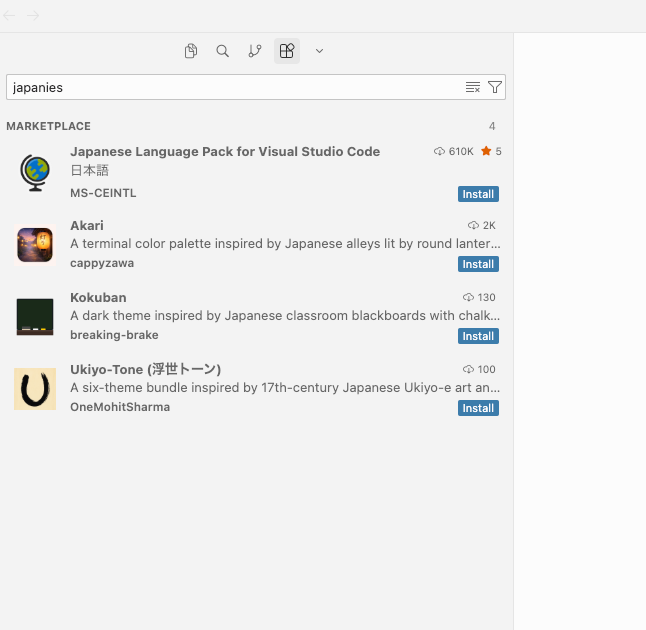
Task: Click the Kokuban dark theme description
Action: (x=285, y=316)
